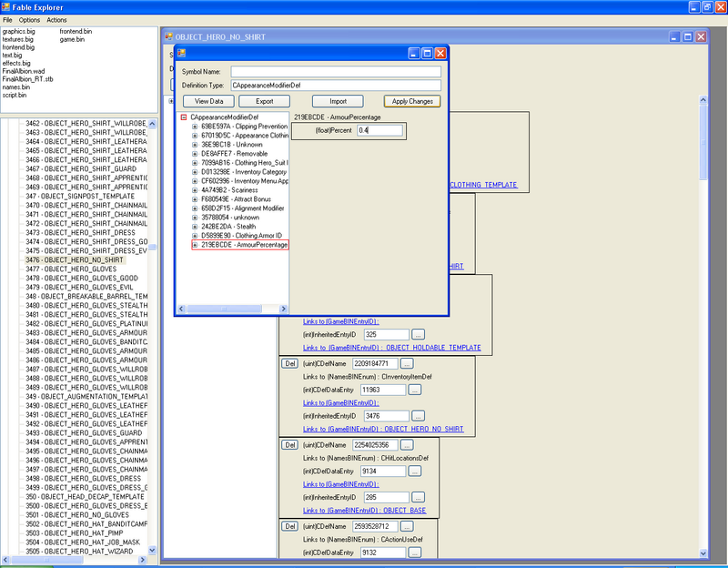Click the Import button

click(x=338, y=101)
